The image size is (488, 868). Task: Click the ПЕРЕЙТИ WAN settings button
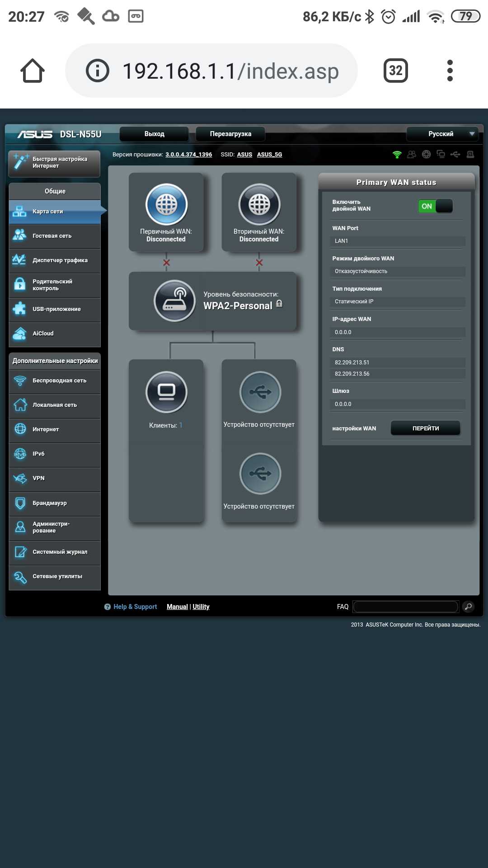click(426, 428)
